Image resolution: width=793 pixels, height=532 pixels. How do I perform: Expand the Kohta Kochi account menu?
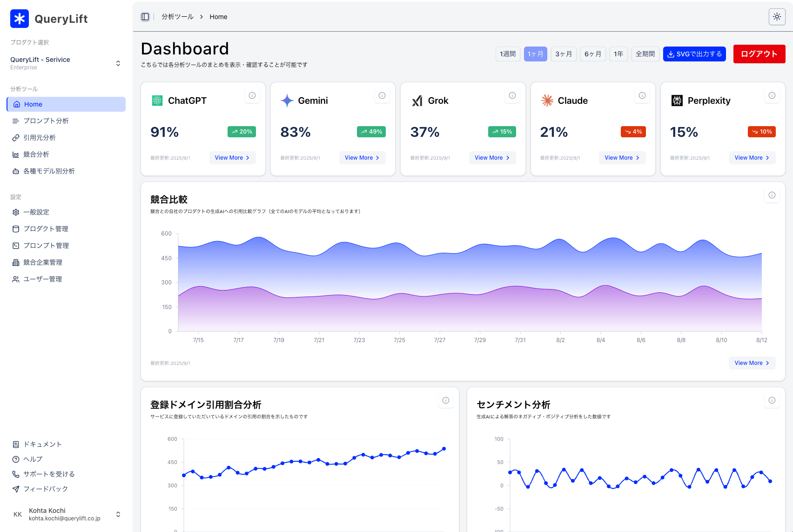[x=66, y=514]
